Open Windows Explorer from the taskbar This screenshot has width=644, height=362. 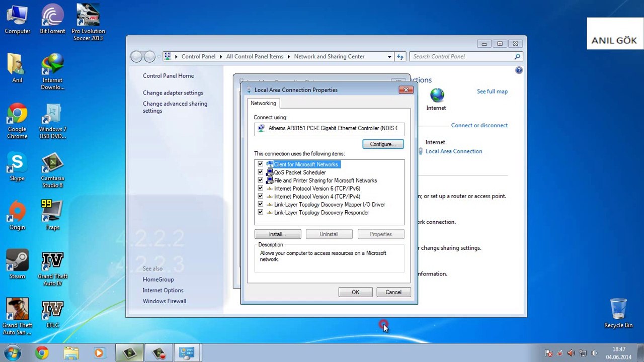coord(71,353)
